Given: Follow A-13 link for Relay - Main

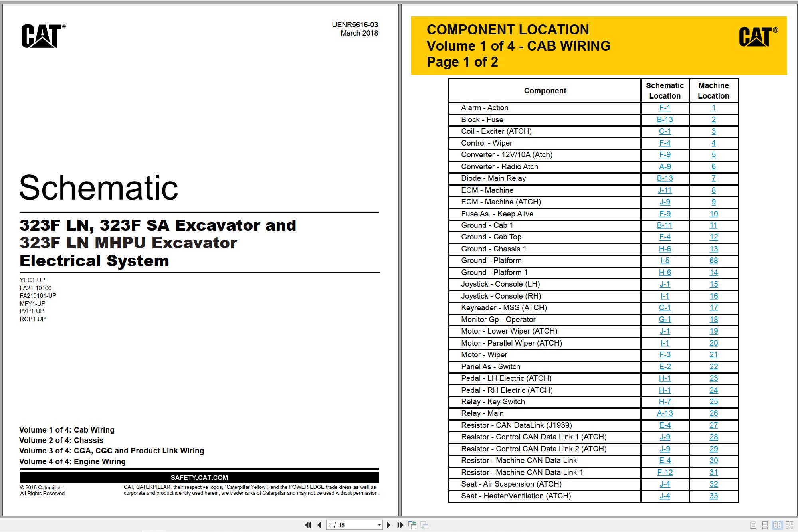Looking at the screenshot, I should click(665, 413).
